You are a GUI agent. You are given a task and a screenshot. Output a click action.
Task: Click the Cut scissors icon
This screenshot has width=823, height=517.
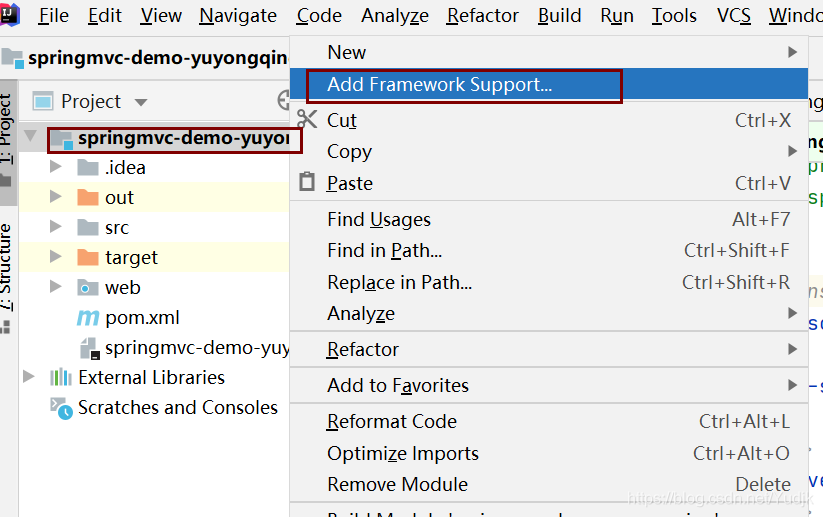point(307,120)
